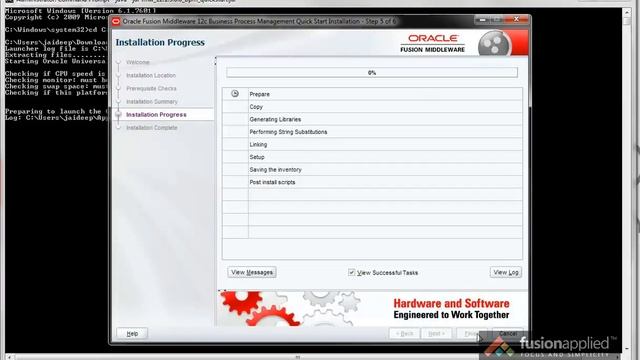Click the Back navigation button

point(404,333)
